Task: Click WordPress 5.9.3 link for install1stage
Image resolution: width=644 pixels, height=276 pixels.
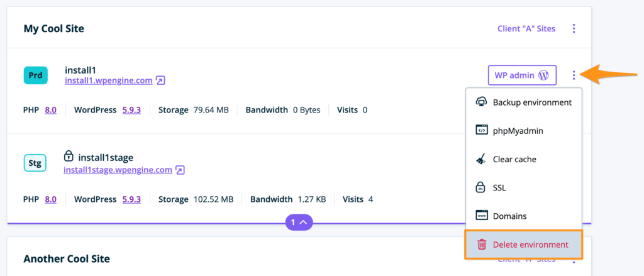Action: [x=131, y=199]
